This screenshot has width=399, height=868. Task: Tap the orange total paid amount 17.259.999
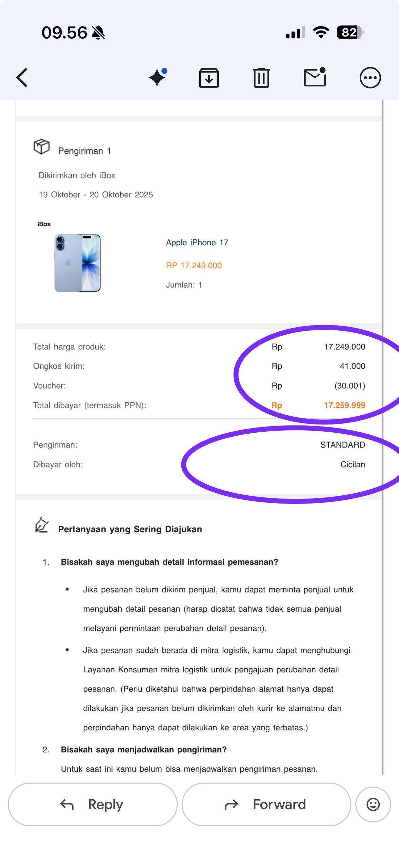tap(344, 405)
